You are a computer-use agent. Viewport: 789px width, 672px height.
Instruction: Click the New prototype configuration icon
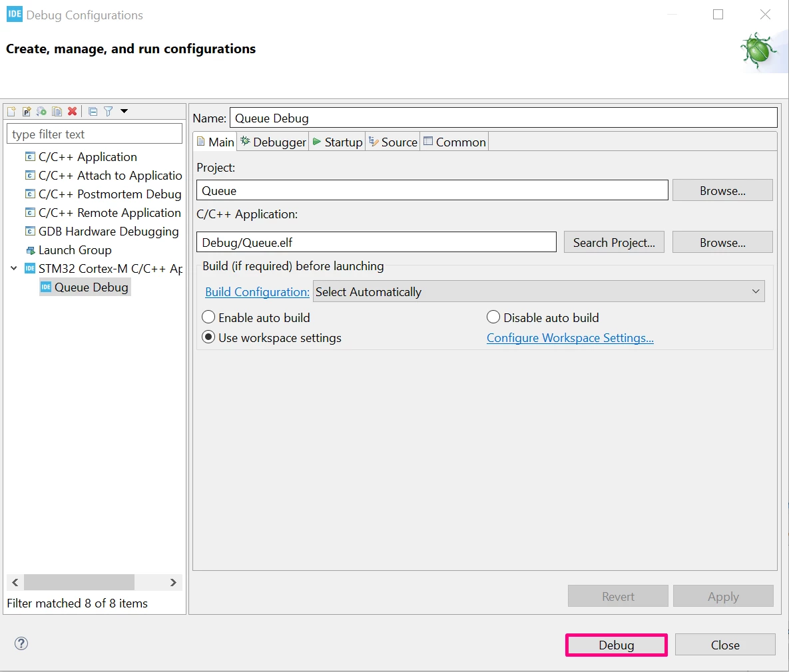(27, 111)
